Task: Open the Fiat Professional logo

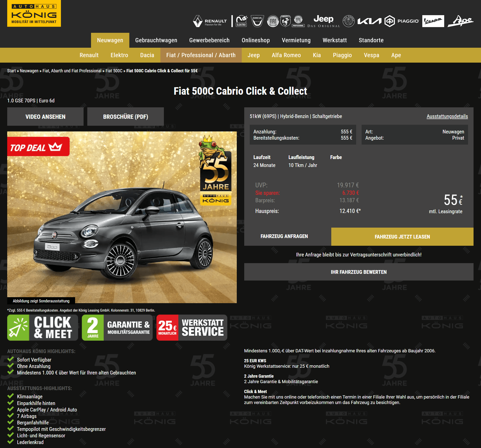Action: click(x=298, y=21)
